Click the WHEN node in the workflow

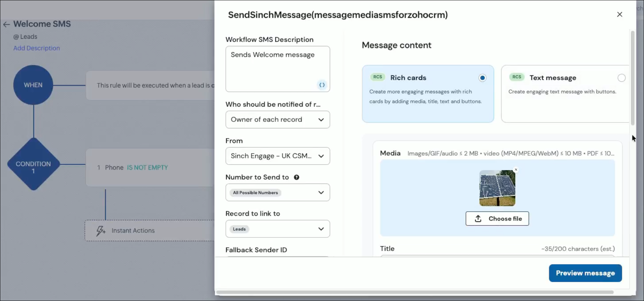[x=33, y=85]
